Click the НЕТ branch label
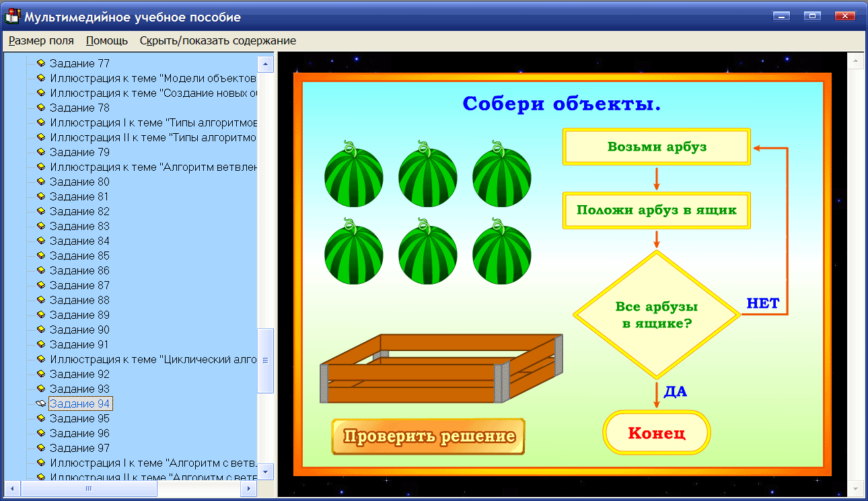Viewport: 868px width, 501px height. coord(762,303)
